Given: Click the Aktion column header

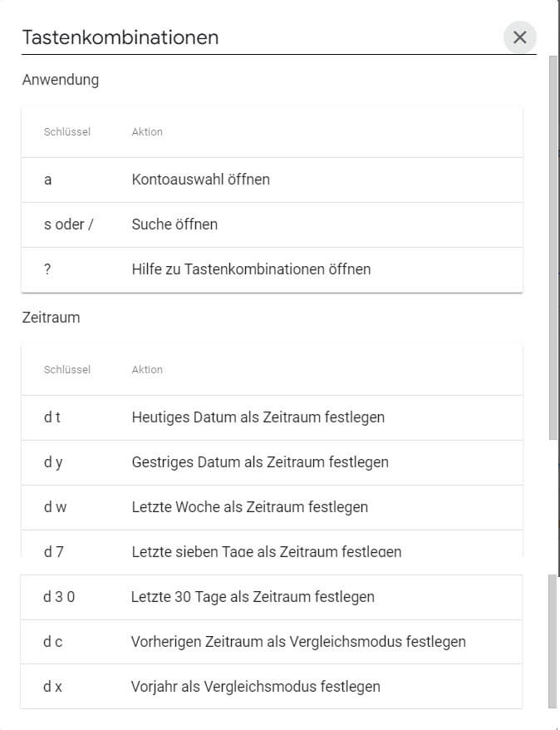Looking at the screenshot, I should [x=147, y=132].
